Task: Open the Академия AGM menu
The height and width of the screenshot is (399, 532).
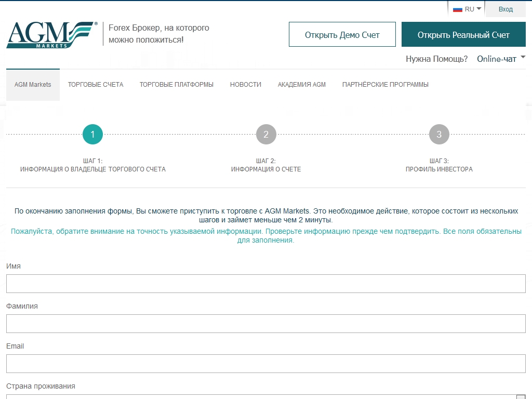Action: pos(301,85)
